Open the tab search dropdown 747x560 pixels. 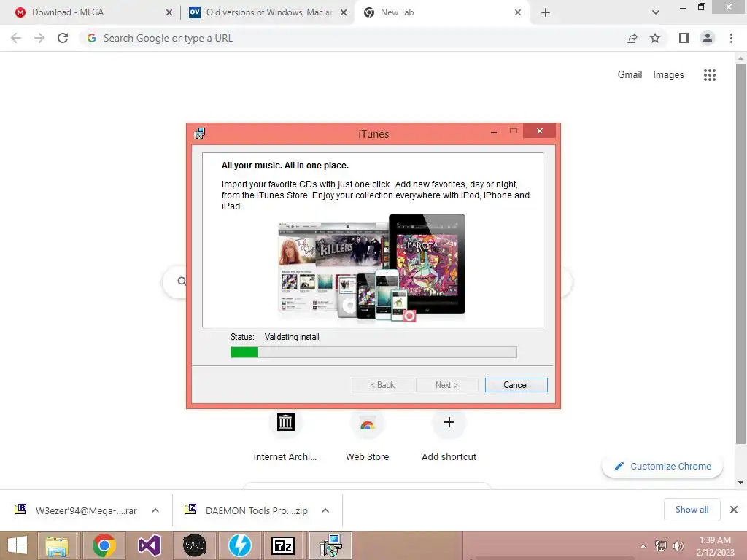point(656,12)
